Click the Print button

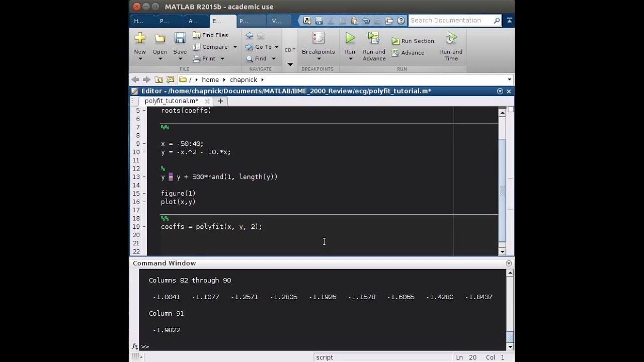204,58
